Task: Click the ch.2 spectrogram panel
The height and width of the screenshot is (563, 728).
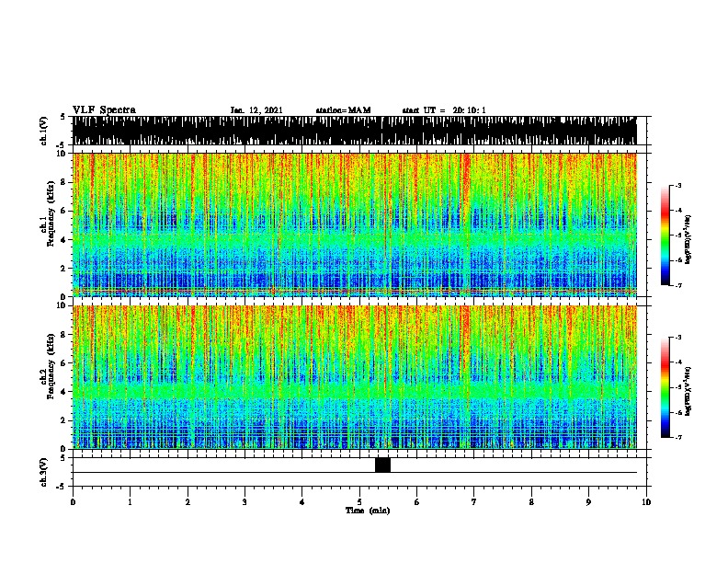Action: point(355,377)
